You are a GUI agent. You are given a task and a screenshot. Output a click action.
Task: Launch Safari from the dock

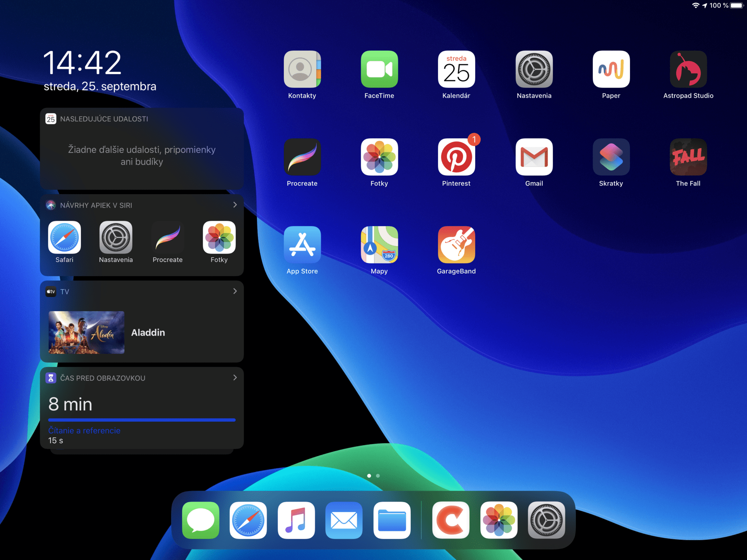tap(248, 520)
